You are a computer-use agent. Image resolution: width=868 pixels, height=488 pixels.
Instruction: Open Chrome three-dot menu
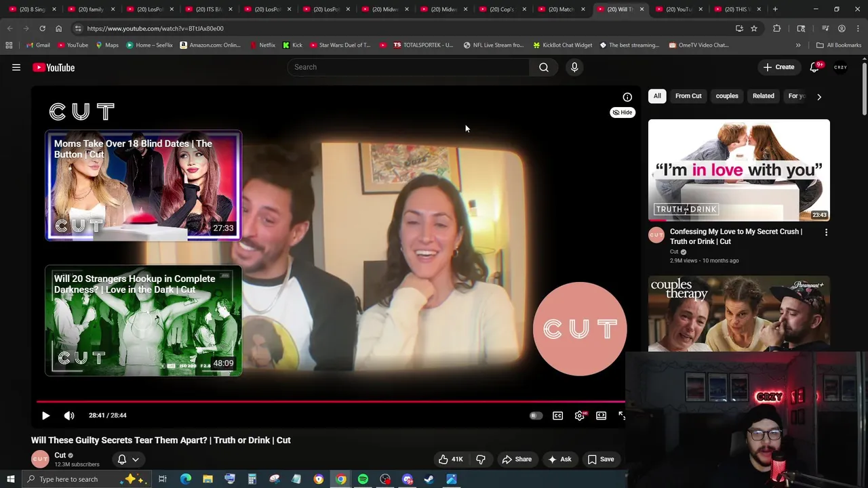[857, 28]
